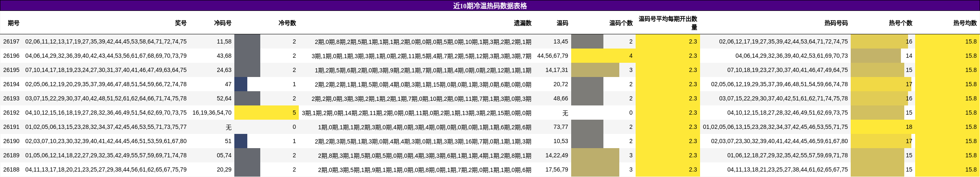Image resolution: width=980 pixels, height=177 pixels.
Task: Click the 热号个数 column header
Action: [x=900, y=23]
